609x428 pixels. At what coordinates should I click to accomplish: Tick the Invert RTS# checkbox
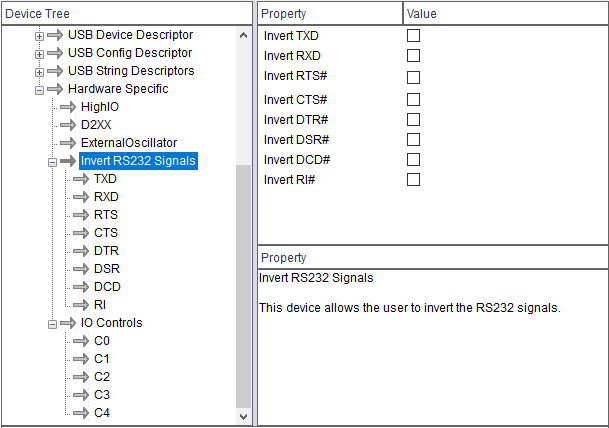click(x=413, y=77)
